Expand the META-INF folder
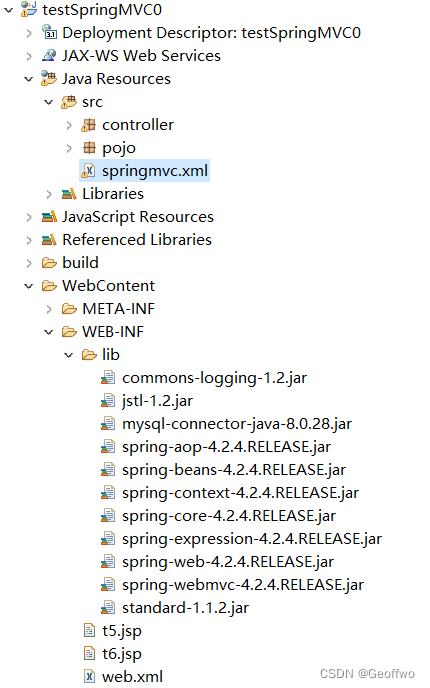Image resolution: width=430 pixels, height=688 pixels. coord(49,309)
